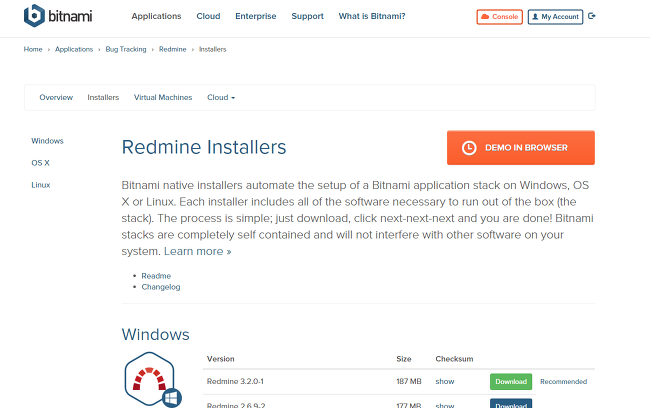The height and width of the screenshot is (408, 650).
Task: Click Redmine 3.2.0-1 version text
Action: (235, 381)
